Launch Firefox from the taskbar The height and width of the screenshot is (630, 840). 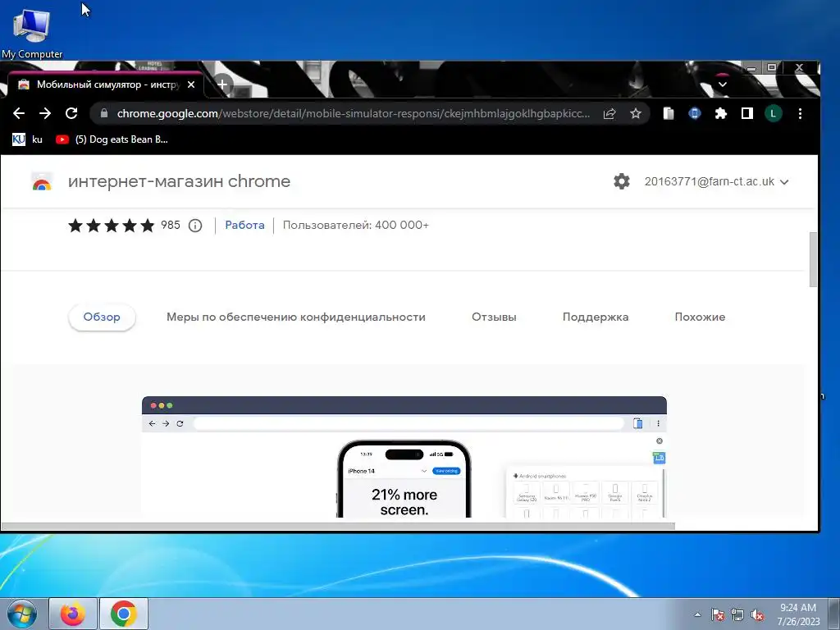tap(73, 614)
